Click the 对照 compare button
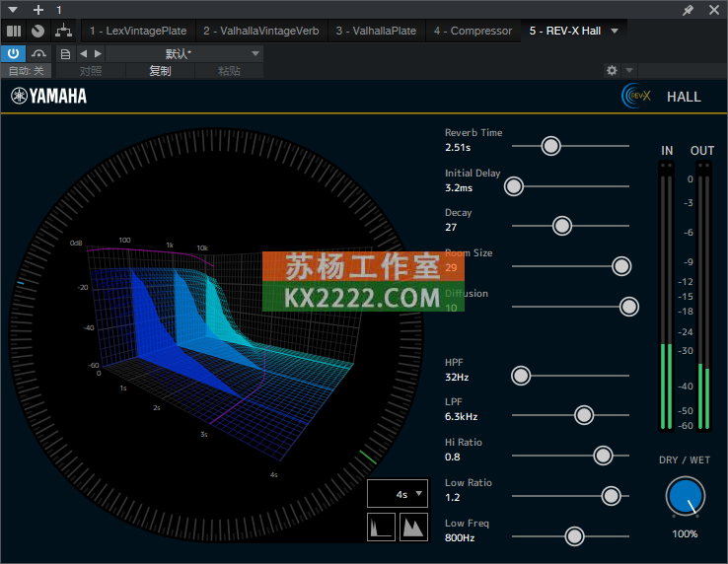The image size is (728, 564). [91, 71]
